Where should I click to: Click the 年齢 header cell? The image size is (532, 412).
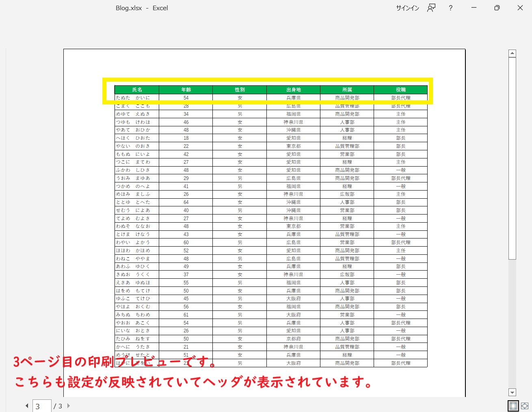186,90
